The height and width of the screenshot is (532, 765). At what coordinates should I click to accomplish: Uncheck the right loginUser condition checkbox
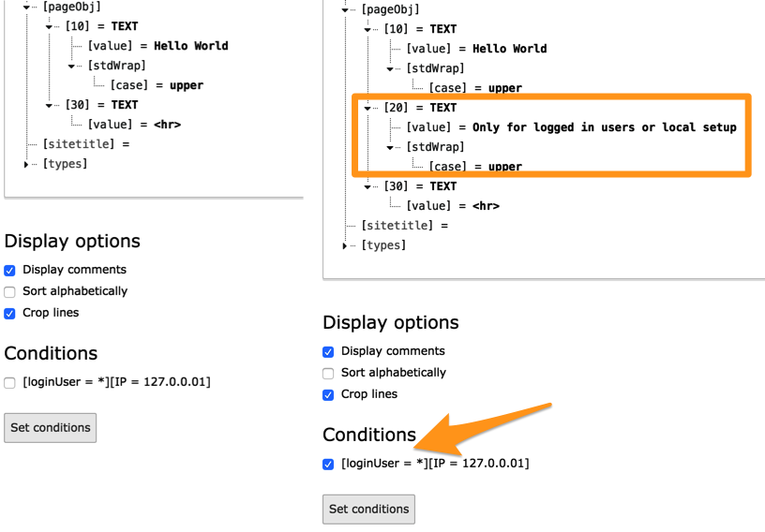pos(329,464)
